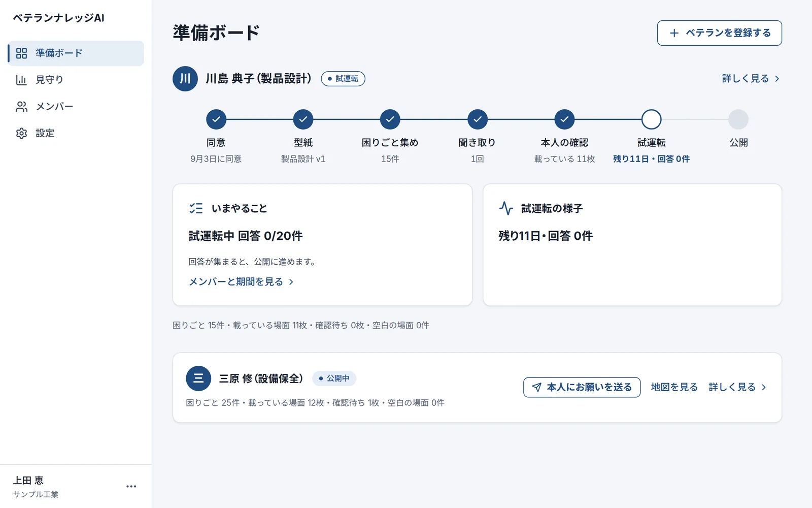Select the 困りごと集め step checkmark
The image size is (812, 508).
pyautogui.click(x=390, y=119)
